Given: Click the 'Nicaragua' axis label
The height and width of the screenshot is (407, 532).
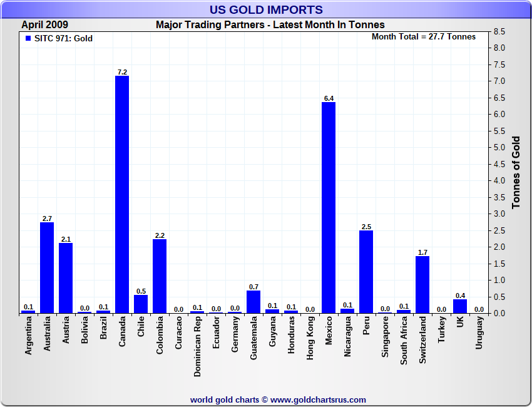Looking at the screenshot, I should click(x=347, y=337).
